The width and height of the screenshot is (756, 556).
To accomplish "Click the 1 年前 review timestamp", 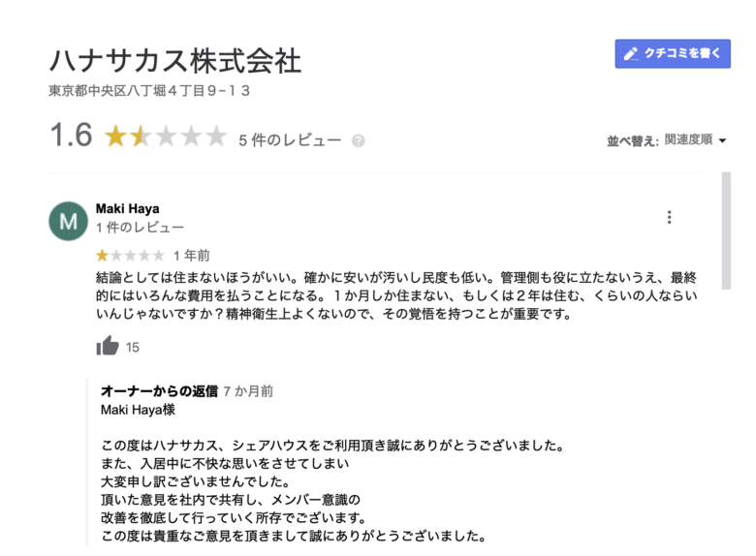I will coord(191,257).
